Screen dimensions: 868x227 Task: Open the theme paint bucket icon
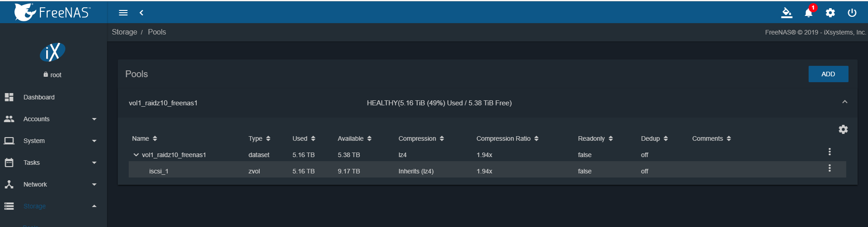click(x=787, y=13)
